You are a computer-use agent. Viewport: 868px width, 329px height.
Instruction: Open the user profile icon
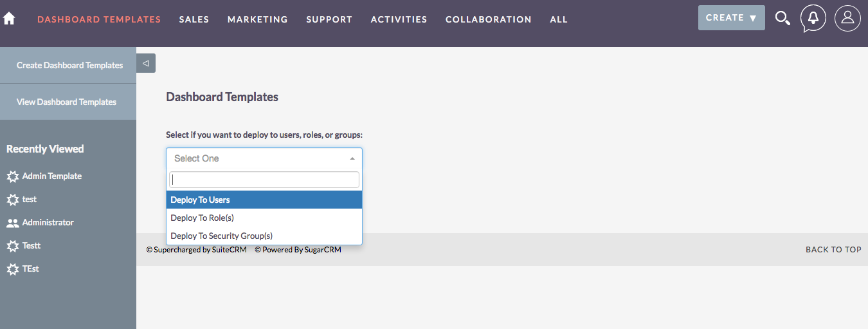coord(847,18)
